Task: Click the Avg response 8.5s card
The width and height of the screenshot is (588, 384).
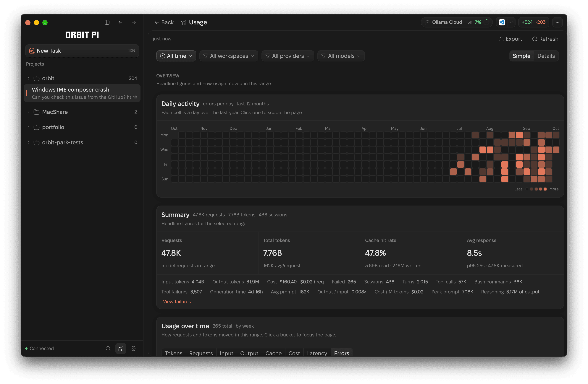Action: tap(513, 253)
